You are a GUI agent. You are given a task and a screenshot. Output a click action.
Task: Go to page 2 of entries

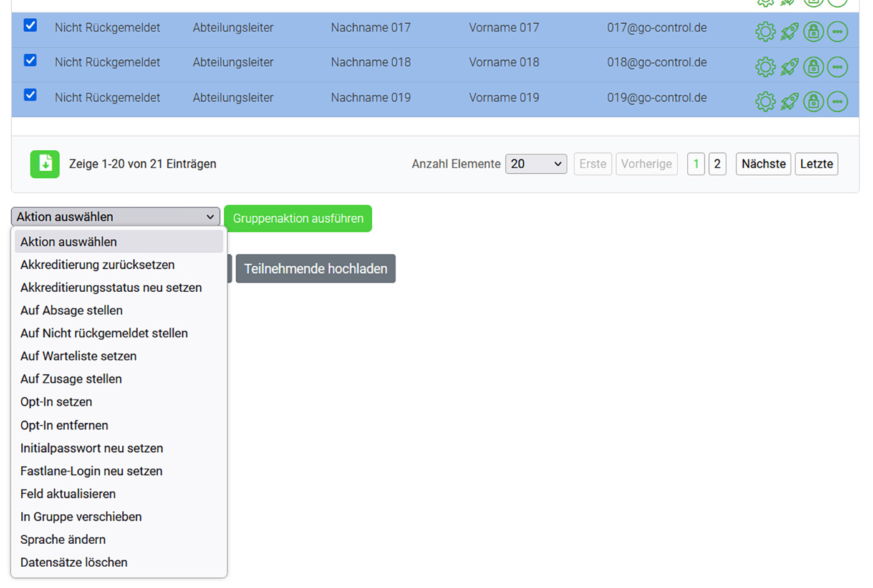coord(717,164)
